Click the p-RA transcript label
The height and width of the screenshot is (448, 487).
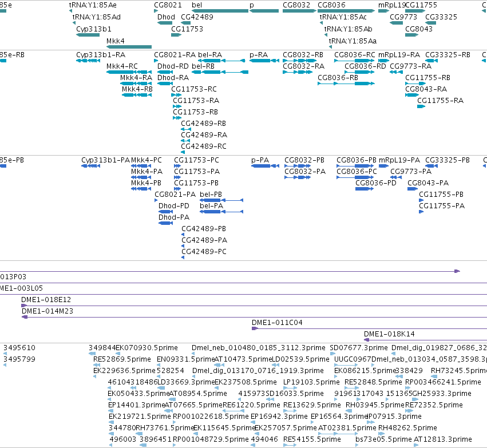(x=259, y=55)
